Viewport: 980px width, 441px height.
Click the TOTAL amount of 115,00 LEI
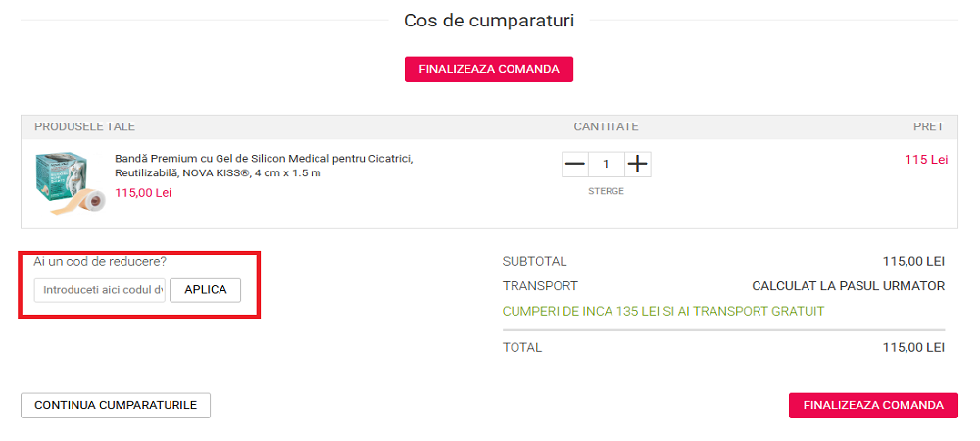[x=913, y=347]
